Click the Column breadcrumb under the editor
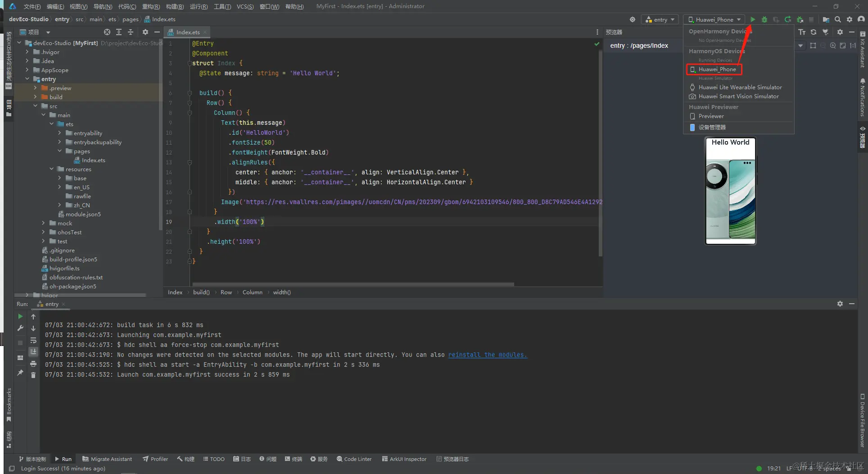Viewport: 868px width, 474px height. [x=252, y=292]
